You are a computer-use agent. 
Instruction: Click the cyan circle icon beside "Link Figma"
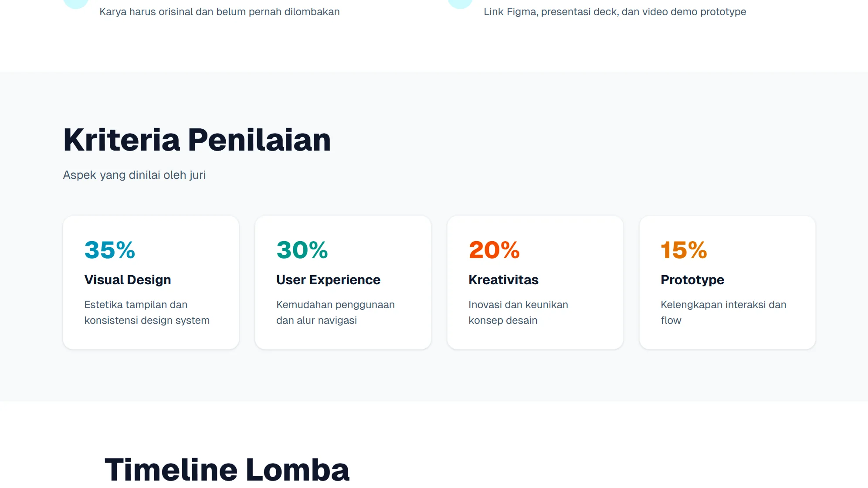pyautogui.click(x=460, y=3)
